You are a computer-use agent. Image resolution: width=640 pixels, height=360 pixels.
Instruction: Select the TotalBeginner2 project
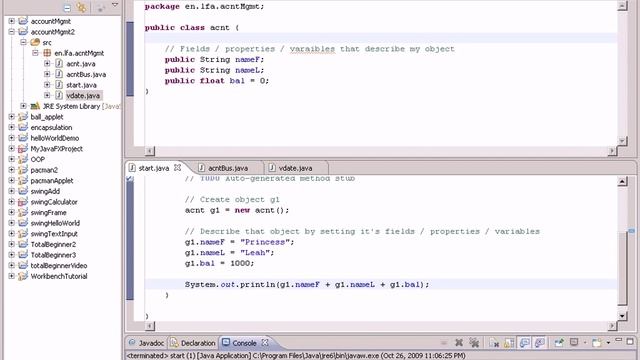click(x=53, y=244)
